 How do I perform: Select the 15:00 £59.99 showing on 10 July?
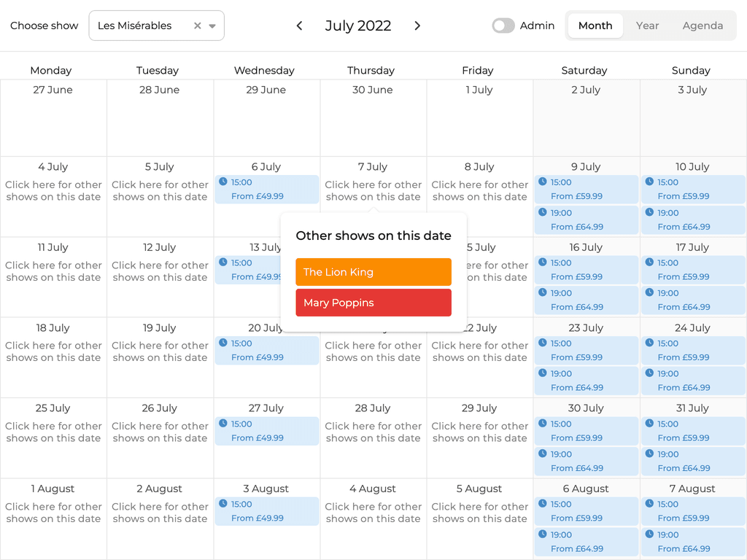click(x=692, y=189)
